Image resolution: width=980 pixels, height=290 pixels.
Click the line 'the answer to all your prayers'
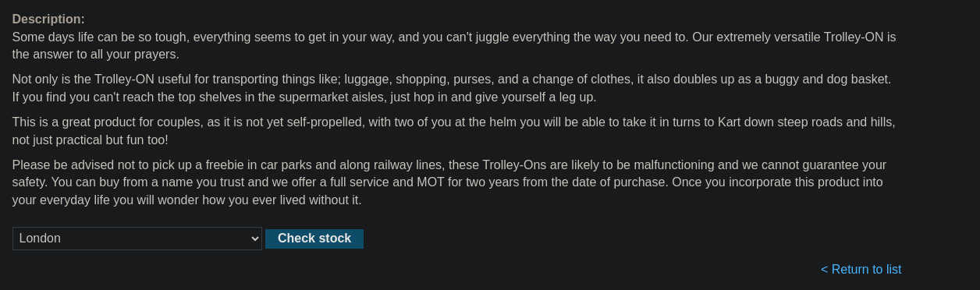click(96, 55)
